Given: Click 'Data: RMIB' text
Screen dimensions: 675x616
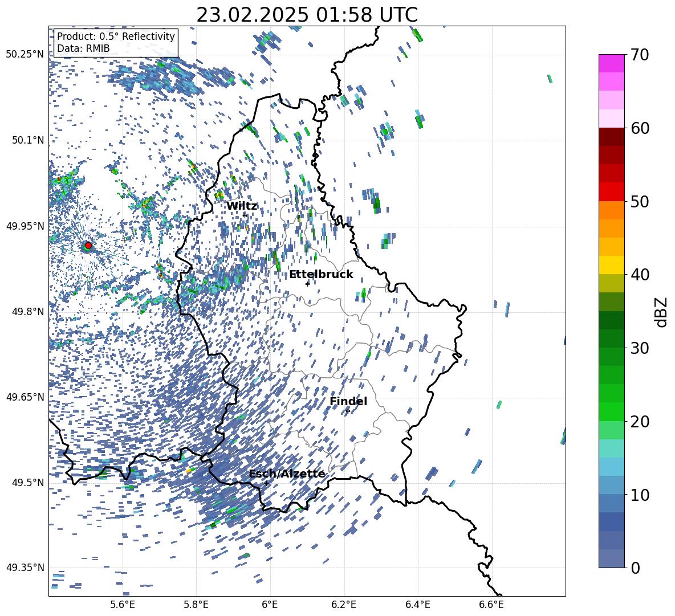Looking at the screenshot, I should (83, 48).
